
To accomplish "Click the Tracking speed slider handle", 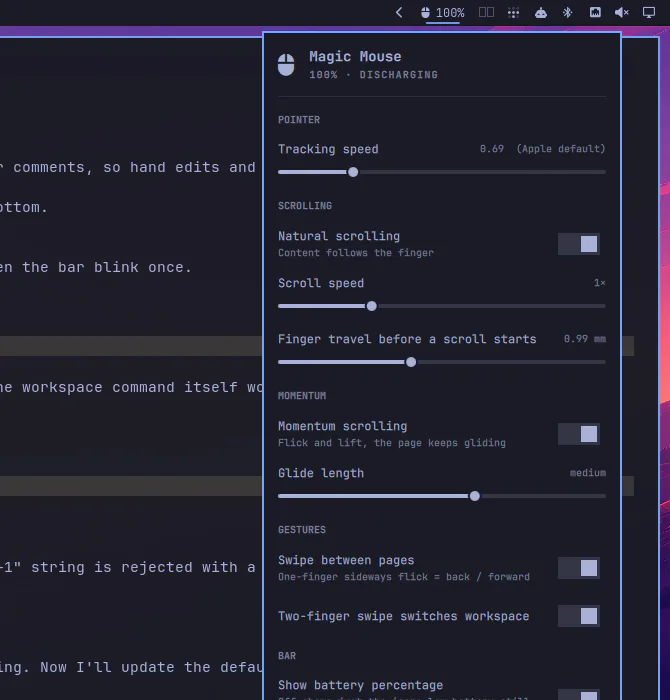I will (353, 172).
